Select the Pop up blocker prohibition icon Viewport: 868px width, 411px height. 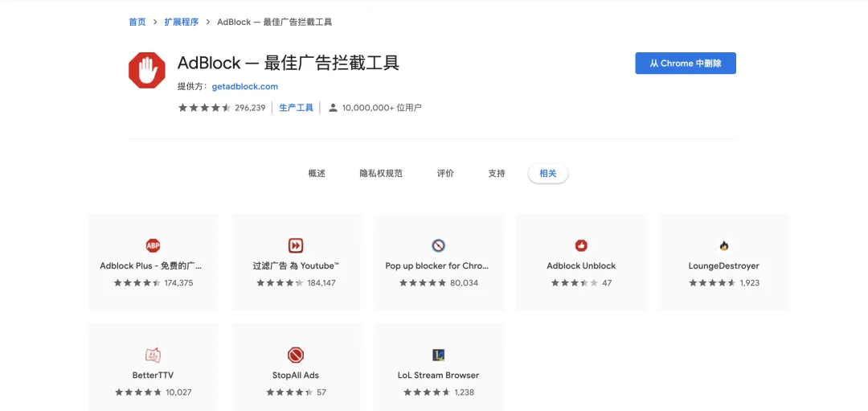pos(439,245)
